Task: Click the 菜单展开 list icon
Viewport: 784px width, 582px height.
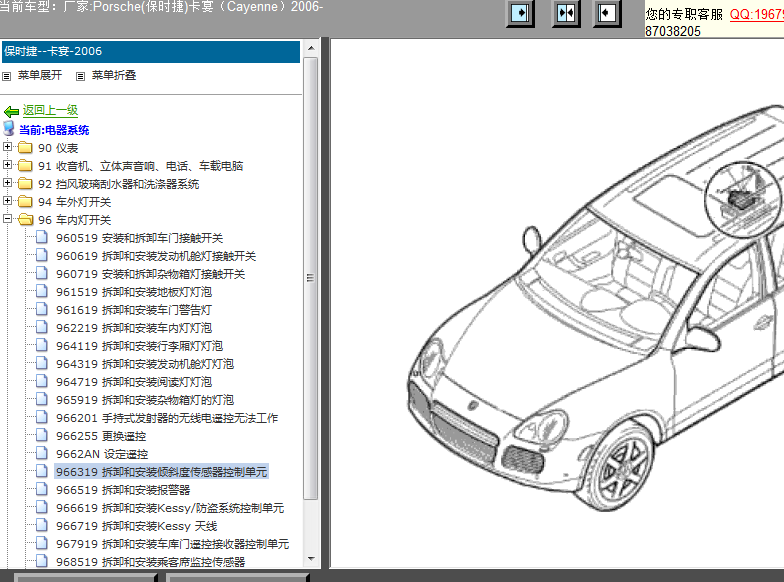Action: (6, 76)
